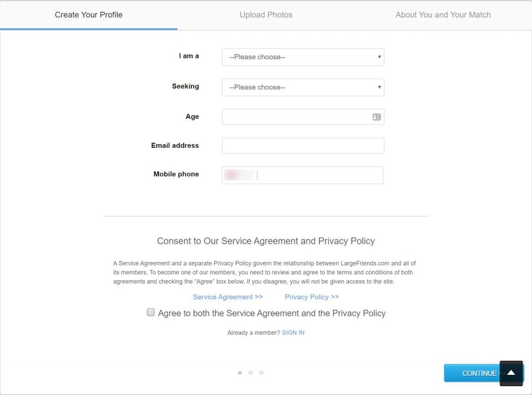532x395 pixels.
Task: Open the Service Agreement link
Action: [x=228, y=297]
